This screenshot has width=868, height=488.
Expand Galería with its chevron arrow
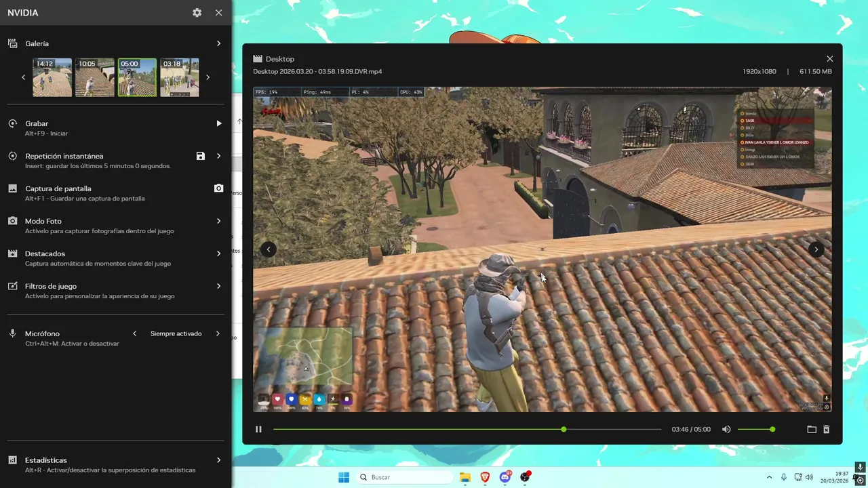click(218, 43)
